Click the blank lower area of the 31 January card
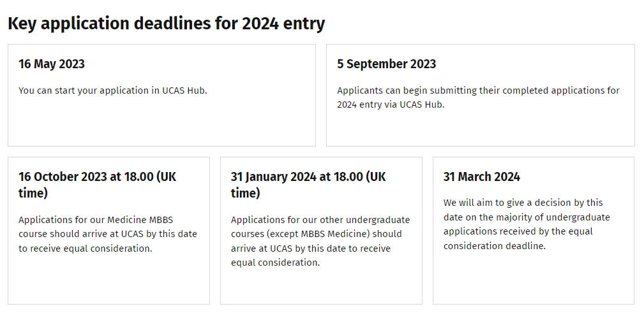The height and width of the screenshot is (318, 644). [x=321, y=286]
